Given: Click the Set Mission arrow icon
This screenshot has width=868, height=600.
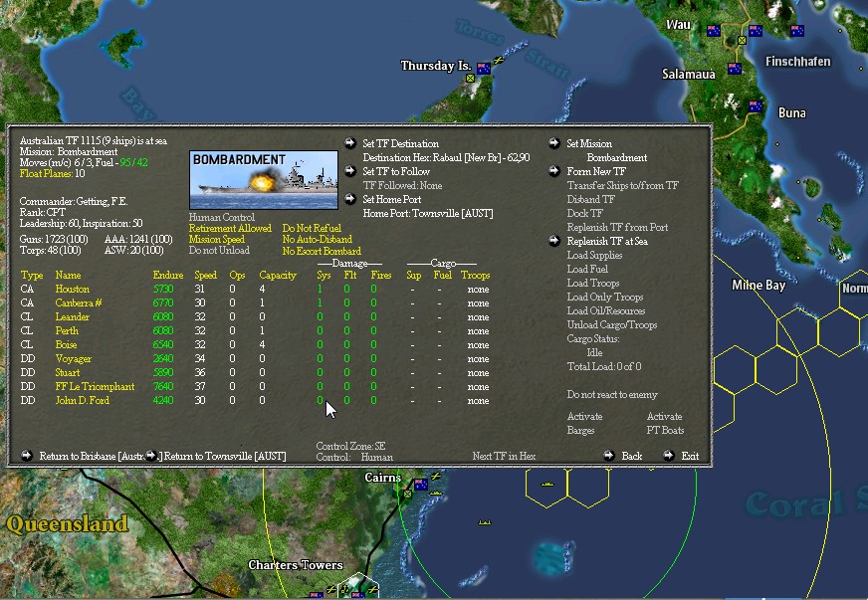Looking at the screenshot, I should click(x=554, y=143).
